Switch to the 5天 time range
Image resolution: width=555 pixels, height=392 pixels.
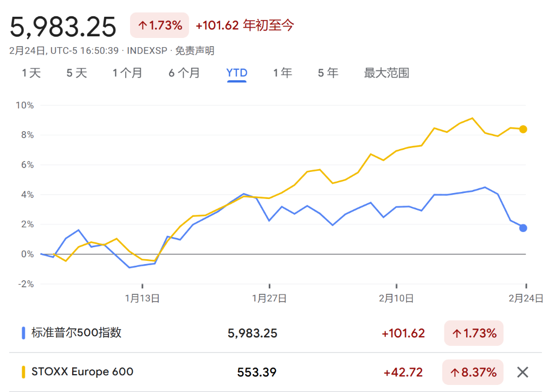click(x=76, y=73)
